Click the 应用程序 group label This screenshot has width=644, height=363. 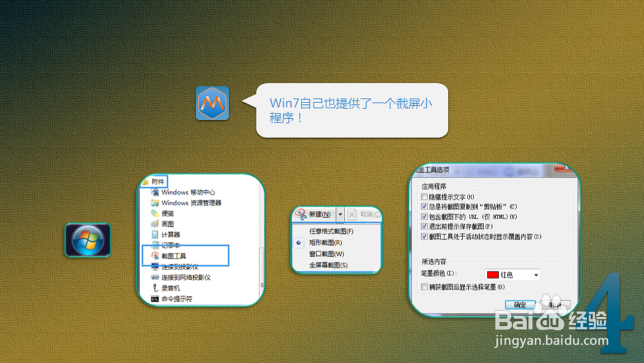pos(433,186)
